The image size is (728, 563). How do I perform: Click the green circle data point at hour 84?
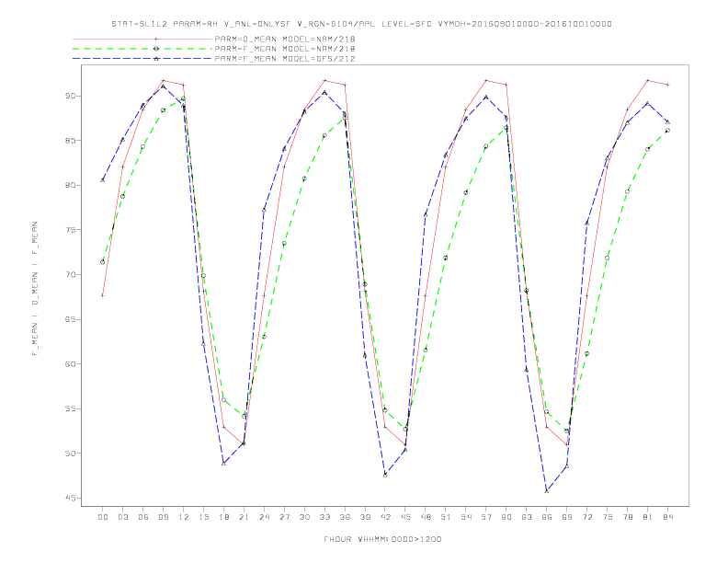[667, 131]
